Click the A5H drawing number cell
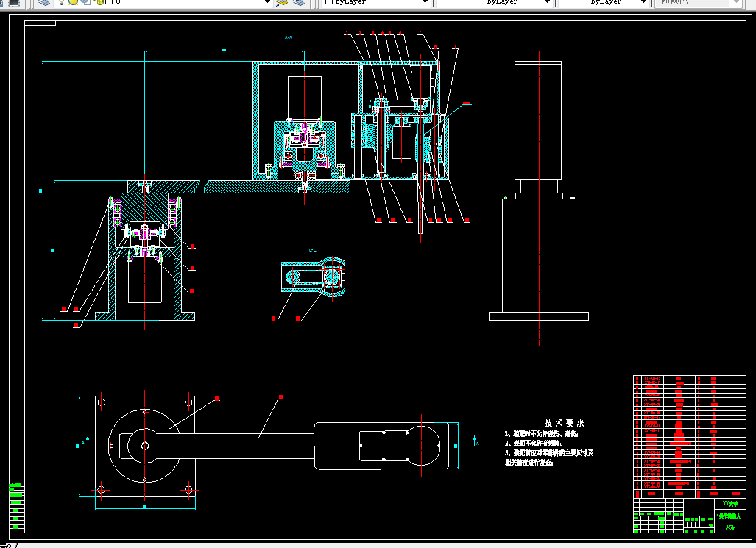The width and height of the screenshot is (756, 548). (730, 527)
